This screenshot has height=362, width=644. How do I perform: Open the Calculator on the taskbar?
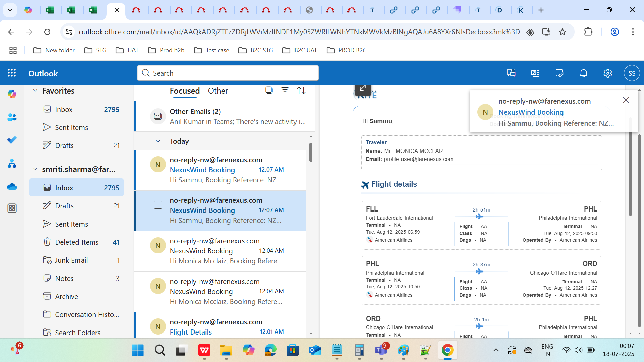[x=359, y=350]
